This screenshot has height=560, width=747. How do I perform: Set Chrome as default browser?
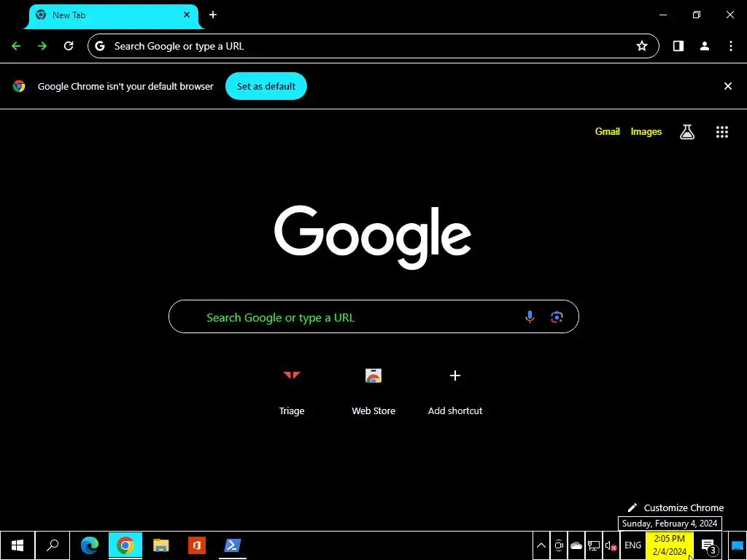266,86
